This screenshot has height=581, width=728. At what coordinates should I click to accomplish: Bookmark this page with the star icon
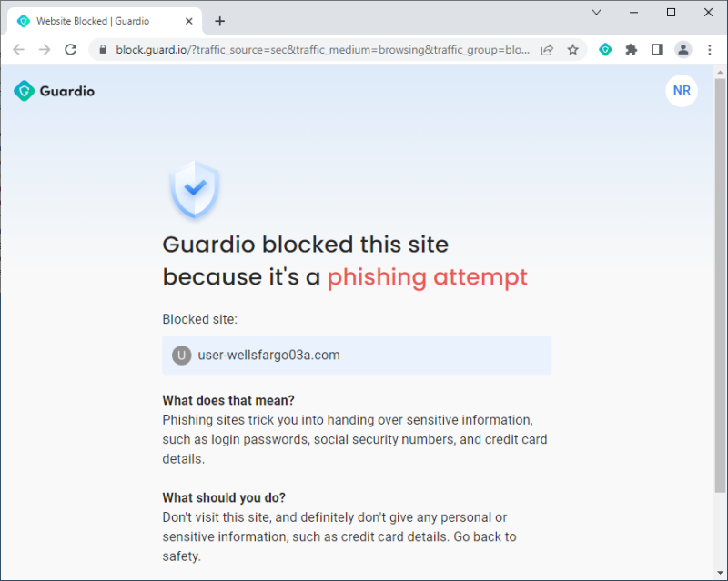coord(573,50)
